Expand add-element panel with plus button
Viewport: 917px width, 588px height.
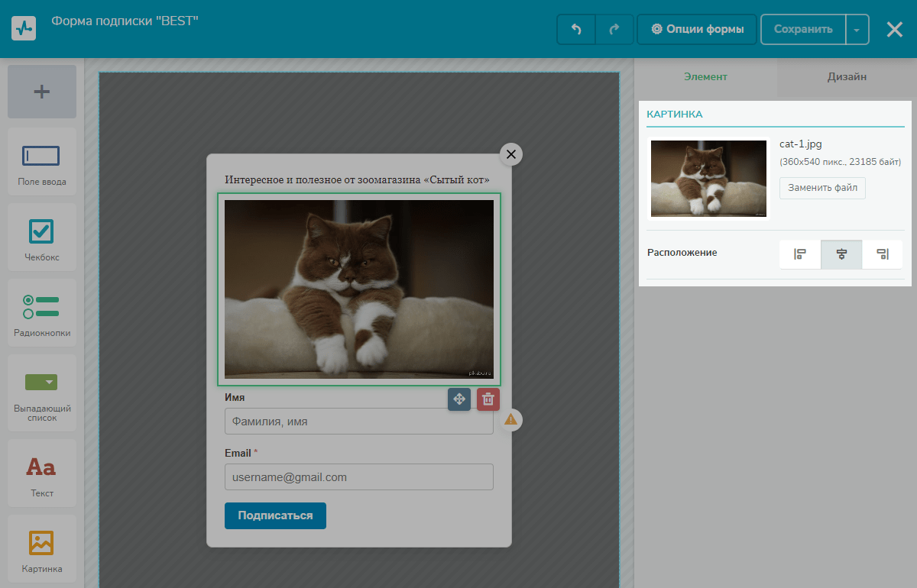coord(42,92)
